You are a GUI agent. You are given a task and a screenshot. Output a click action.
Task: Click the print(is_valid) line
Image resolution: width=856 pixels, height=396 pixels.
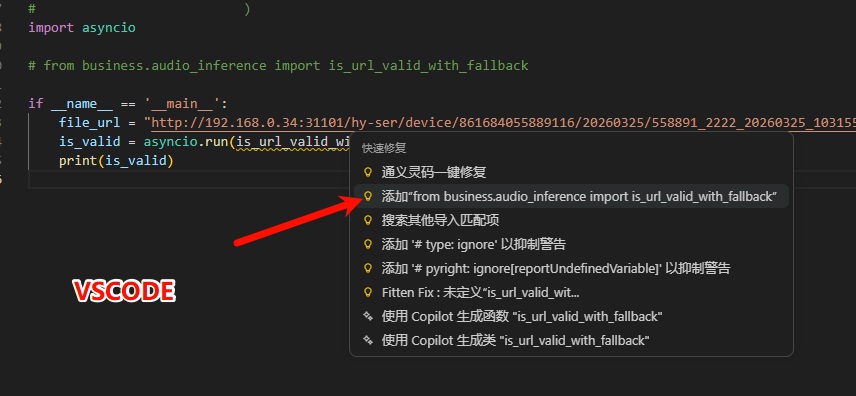[x=116, y=161]
